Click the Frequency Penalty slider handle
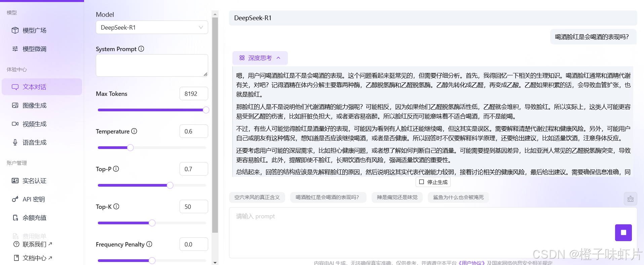 click(x=152, y=261)
